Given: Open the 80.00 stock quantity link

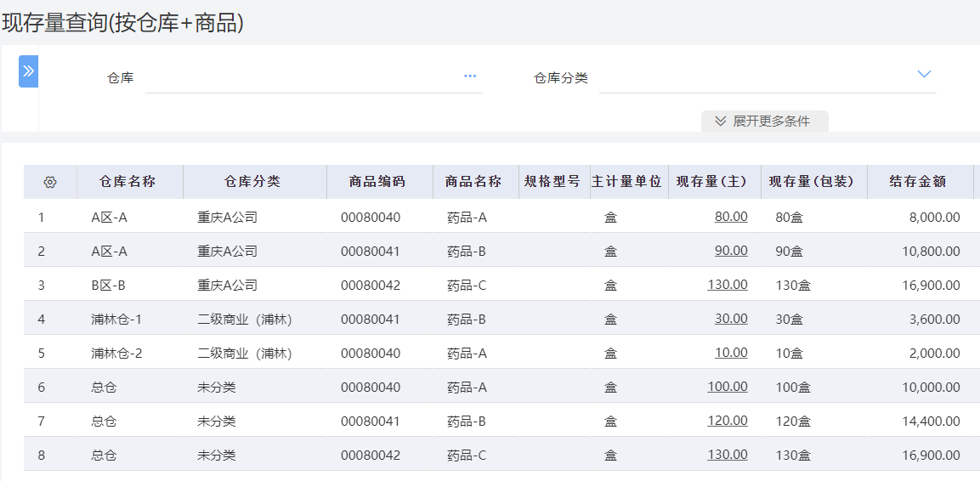Looking at the screenshot, I should (x=730, y=217).
